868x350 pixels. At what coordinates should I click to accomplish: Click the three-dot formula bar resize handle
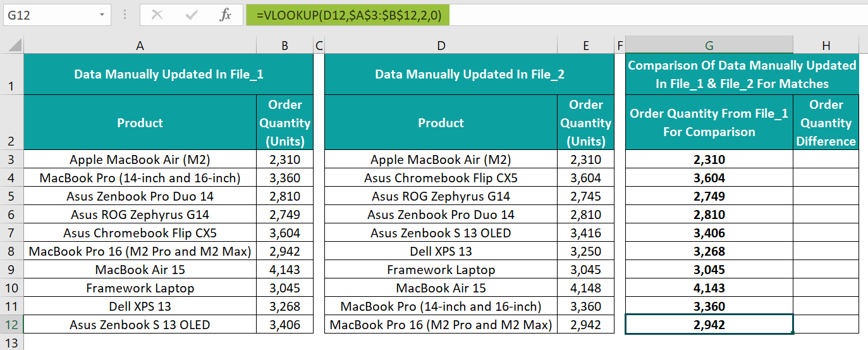click(125, 15)
